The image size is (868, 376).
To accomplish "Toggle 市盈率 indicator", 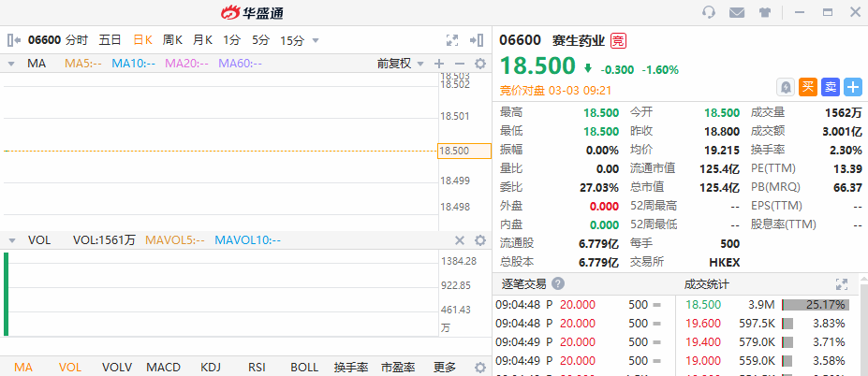I will (398, 368).
